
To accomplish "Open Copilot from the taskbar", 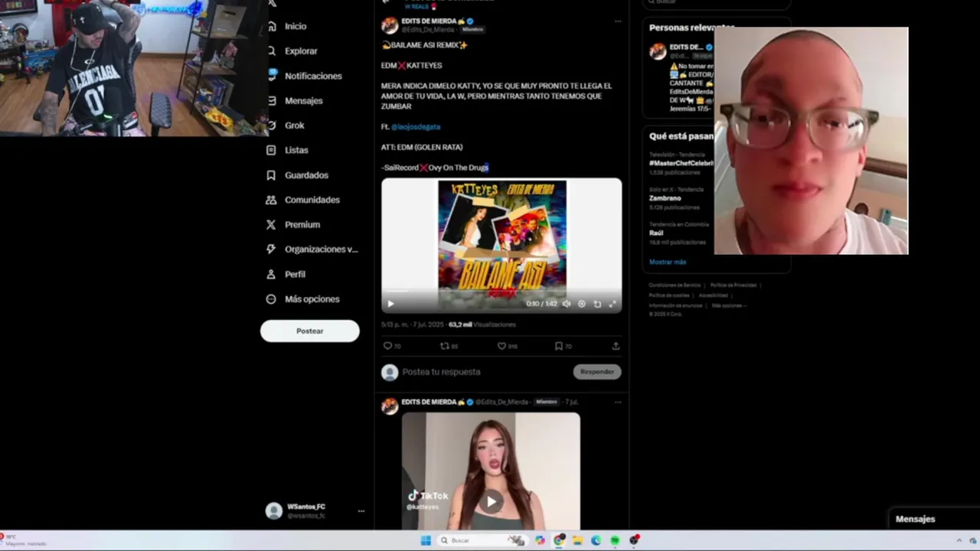I will [540, 540].
